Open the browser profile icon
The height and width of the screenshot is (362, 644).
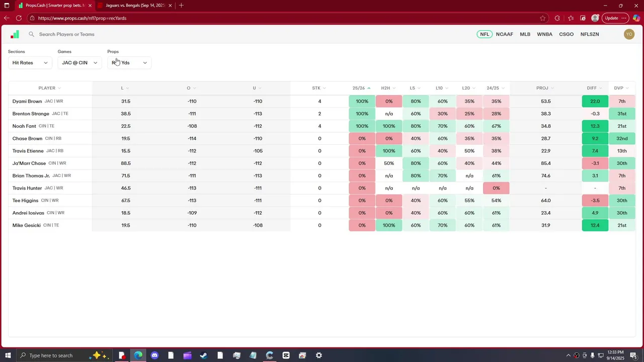coord(595,18)
